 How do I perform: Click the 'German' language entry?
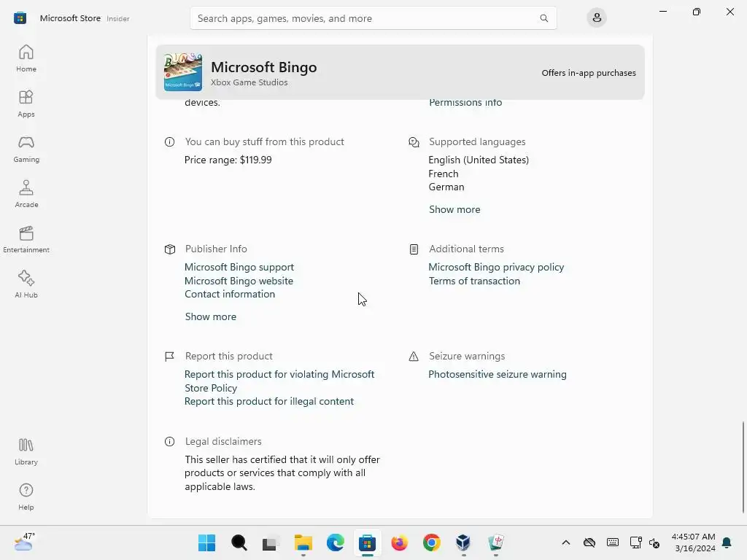[x=446, y=187]
